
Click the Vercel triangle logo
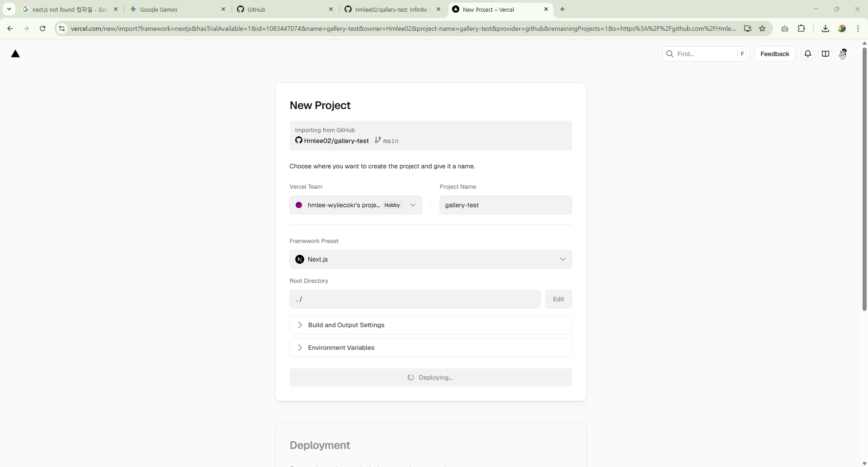[15, 54]
